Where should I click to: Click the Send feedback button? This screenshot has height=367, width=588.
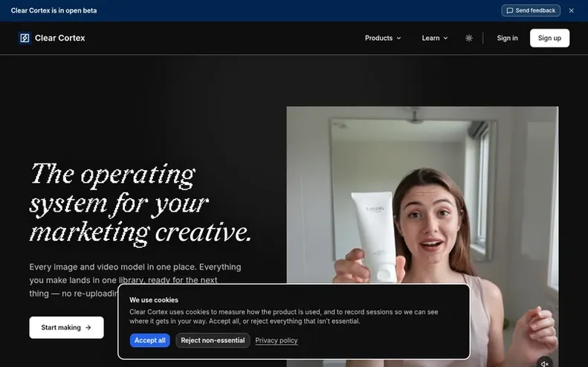[531, 10]
